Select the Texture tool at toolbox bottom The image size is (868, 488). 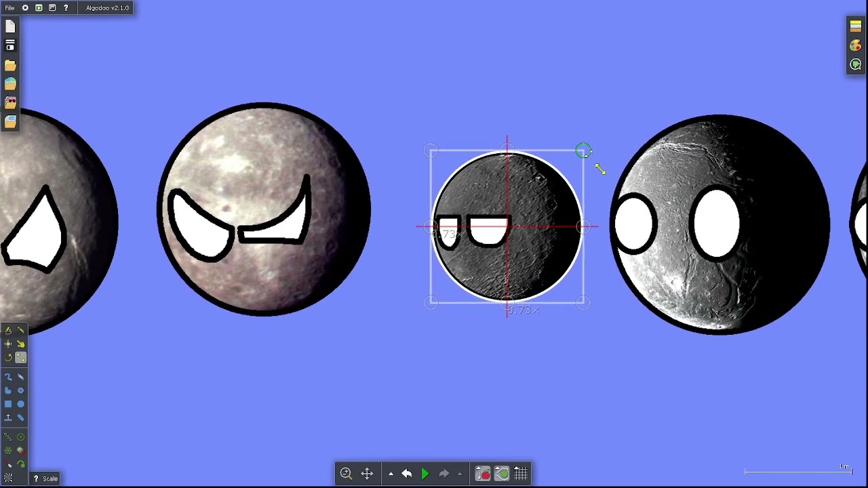coord(8,478)
